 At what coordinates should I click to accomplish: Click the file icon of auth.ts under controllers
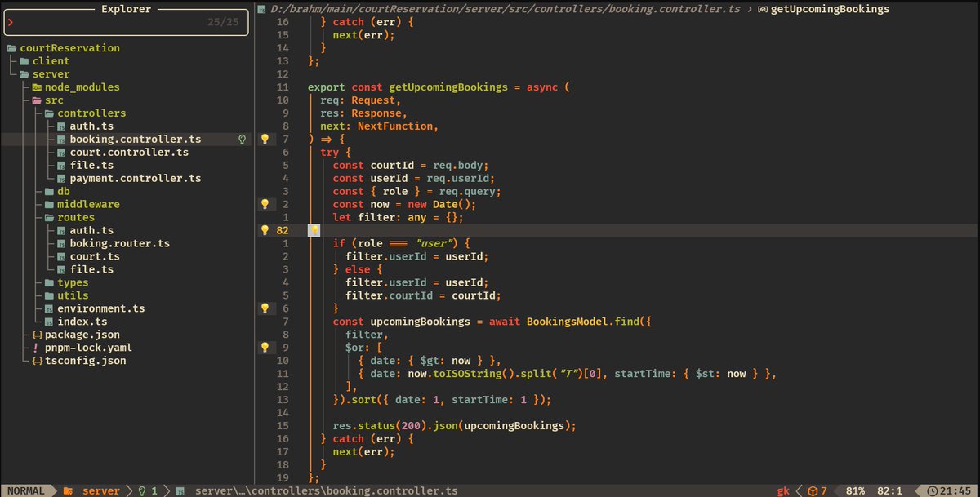click(61, 126)
